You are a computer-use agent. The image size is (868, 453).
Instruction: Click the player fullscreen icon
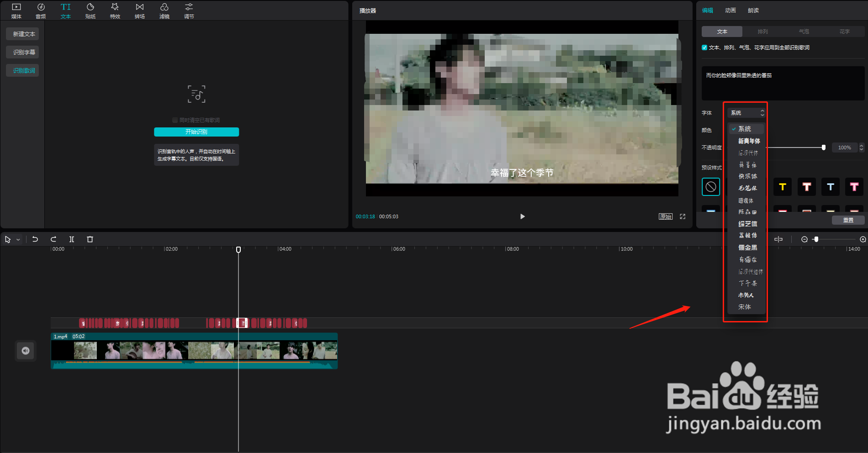683,216
